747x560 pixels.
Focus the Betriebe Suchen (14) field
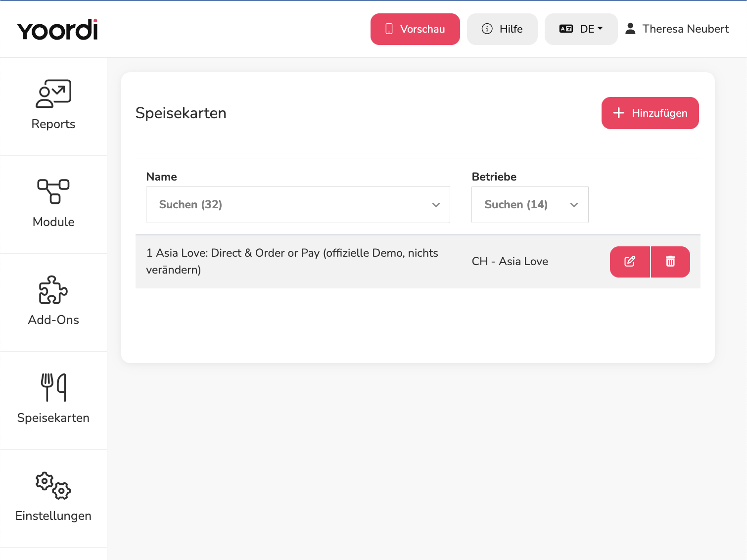point(530,205)
